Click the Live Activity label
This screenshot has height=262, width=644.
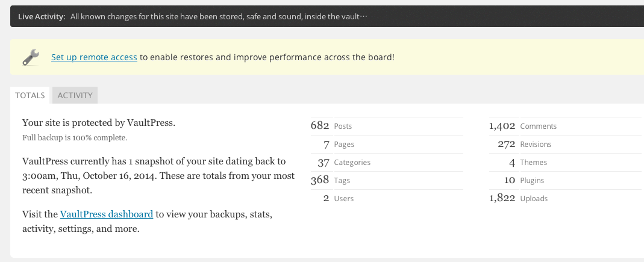tap(42, 17)
